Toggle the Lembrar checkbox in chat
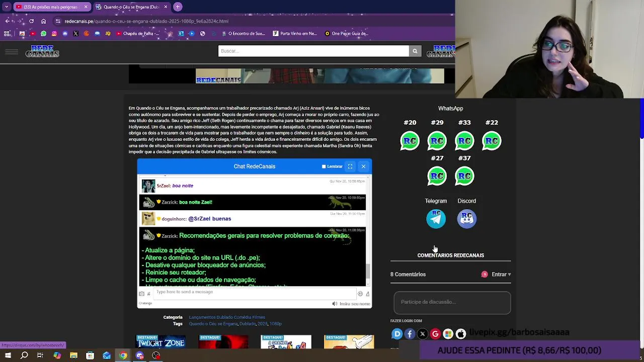 pos(324,166)
